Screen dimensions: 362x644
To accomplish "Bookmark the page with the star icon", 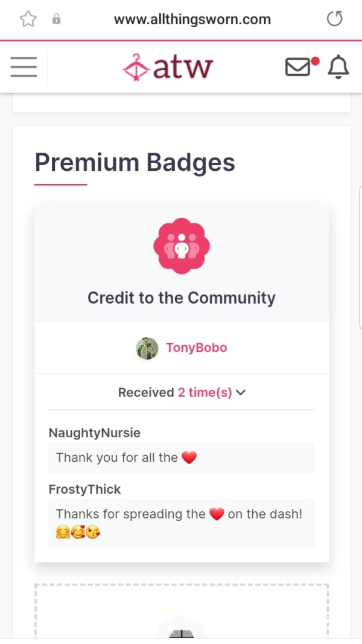I will tap(28, 19).
